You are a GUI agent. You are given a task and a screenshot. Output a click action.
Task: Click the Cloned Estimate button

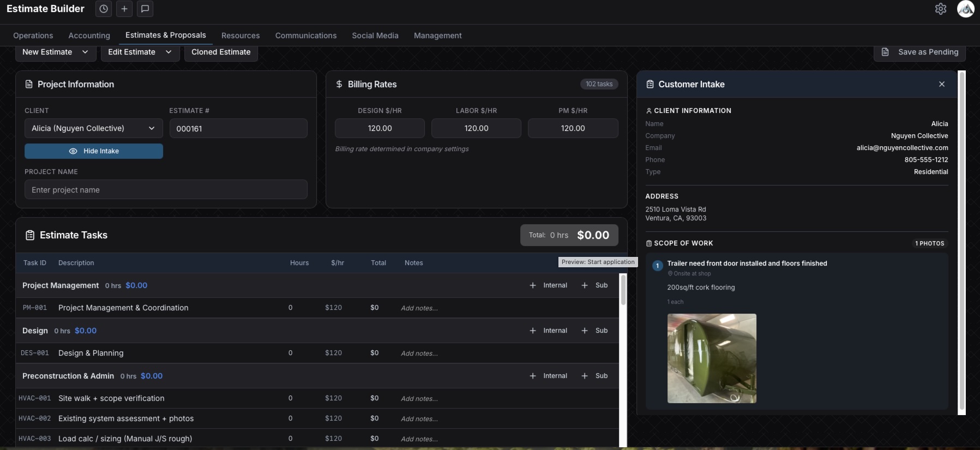click(221, 52)
